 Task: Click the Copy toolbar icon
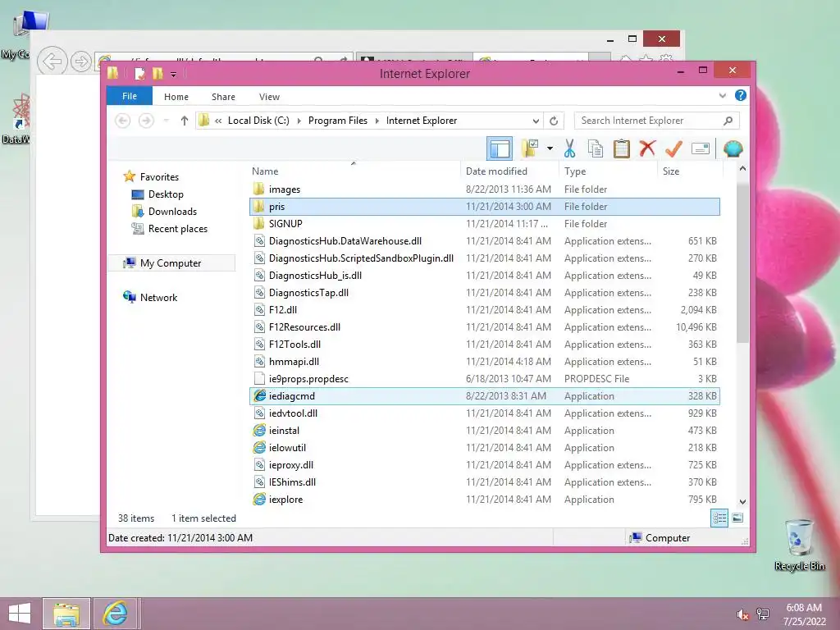tap(596, 148)
